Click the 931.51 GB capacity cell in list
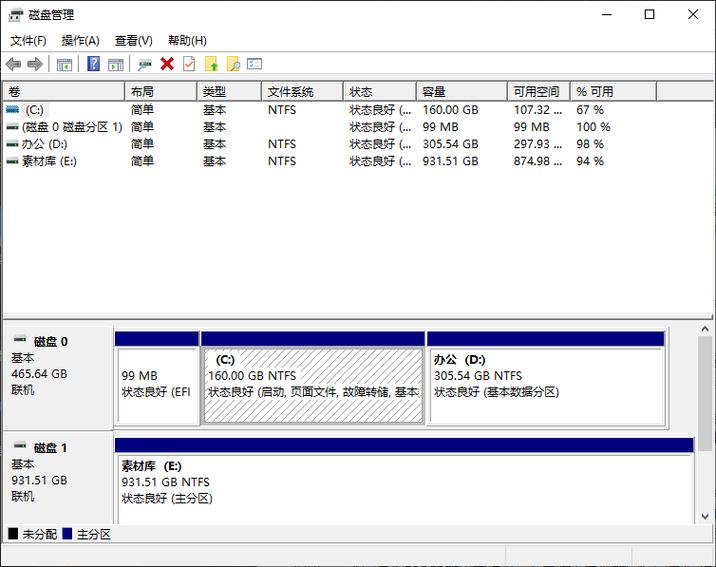Viewport: 716px width, 567px height. click(x=450, y=161)
